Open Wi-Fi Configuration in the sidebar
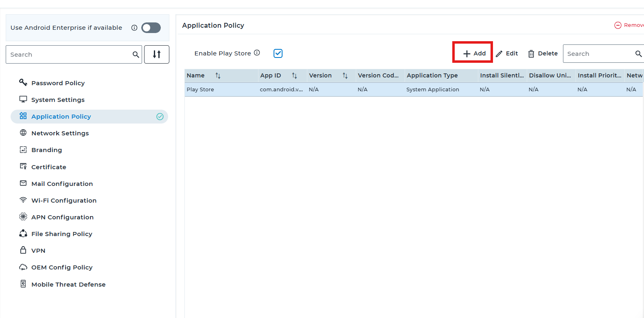Image resolution: width=644 pixels, height=318 pixels. [64, 201]
